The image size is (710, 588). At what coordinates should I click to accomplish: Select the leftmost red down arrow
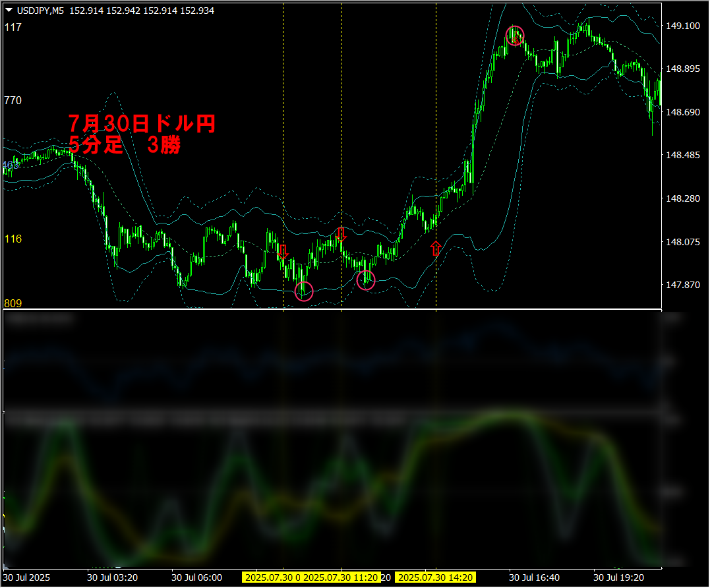coord(283,251)
